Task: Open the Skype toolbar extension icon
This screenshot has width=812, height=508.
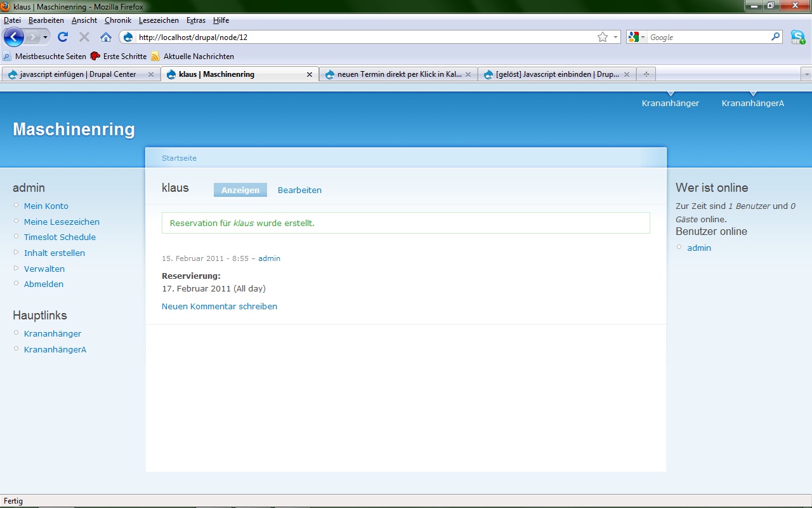Action: (797, 37)
